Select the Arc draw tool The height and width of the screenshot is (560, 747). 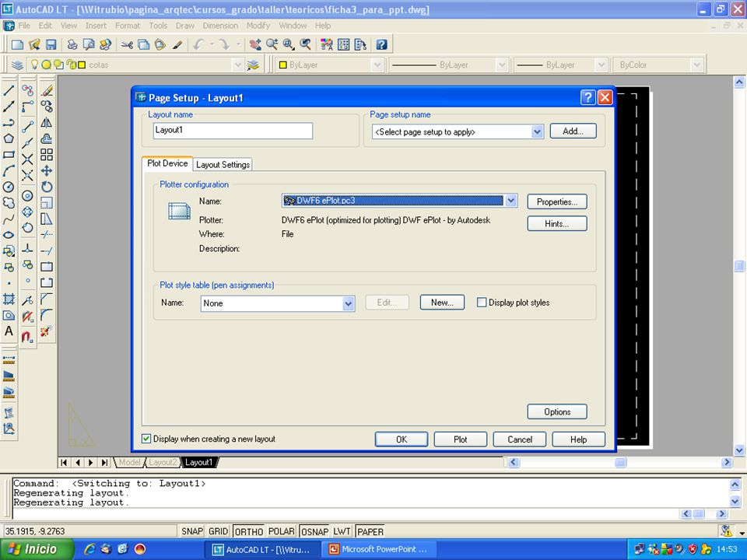click(x=9, y=170)
